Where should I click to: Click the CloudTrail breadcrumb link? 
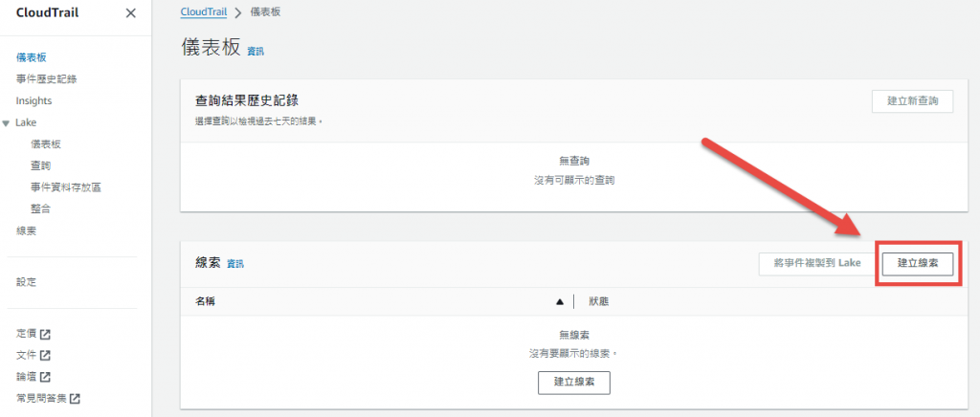(x=201, y=11)
